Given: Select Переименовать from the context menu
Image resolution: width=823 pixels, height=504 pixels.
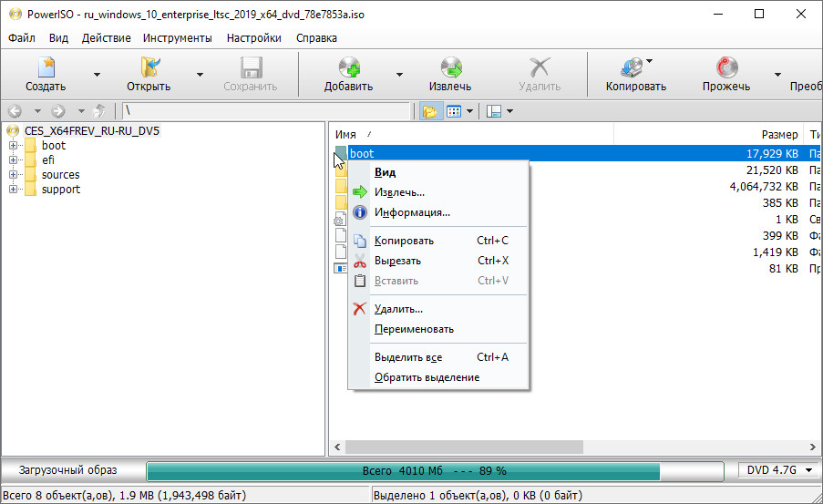Looking at the screenshot, I should (414, 329).
